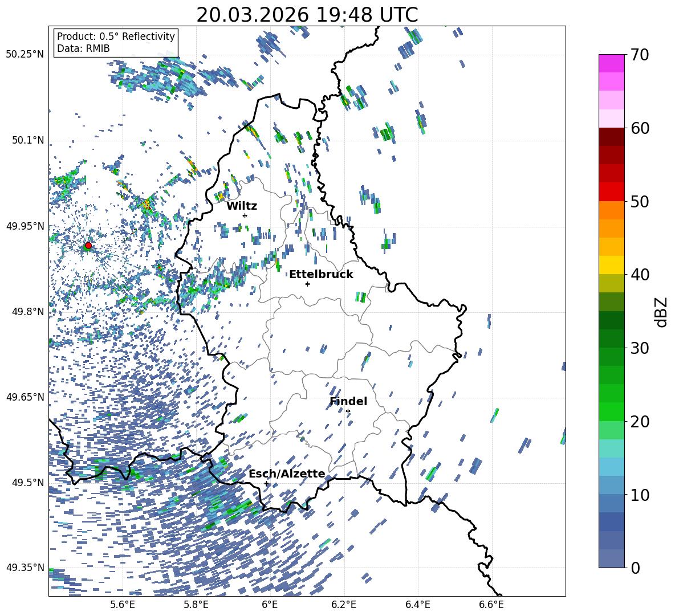The image size is (675, 616).
Task: Click the Esch/Alzette label text
Action: tap(286, 474)
